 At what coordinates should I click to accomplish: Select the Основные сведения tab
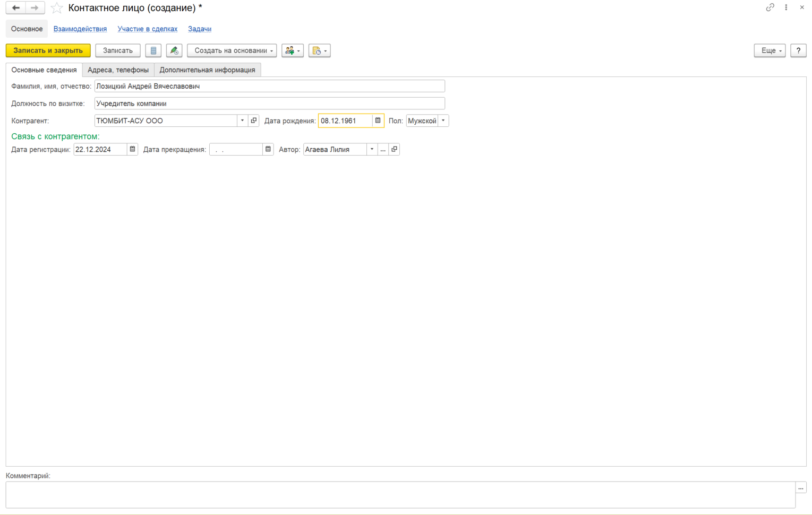(44, 70)
